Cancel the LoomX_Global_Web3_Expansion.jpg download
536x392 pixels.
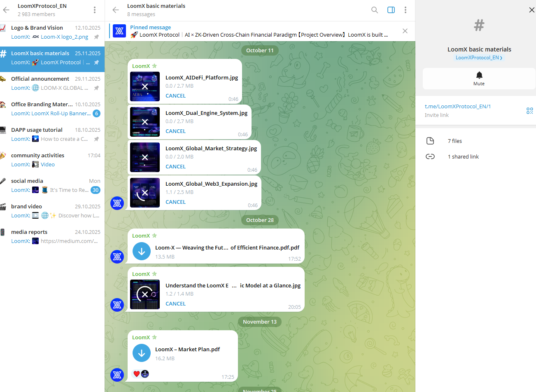(175, 202)
